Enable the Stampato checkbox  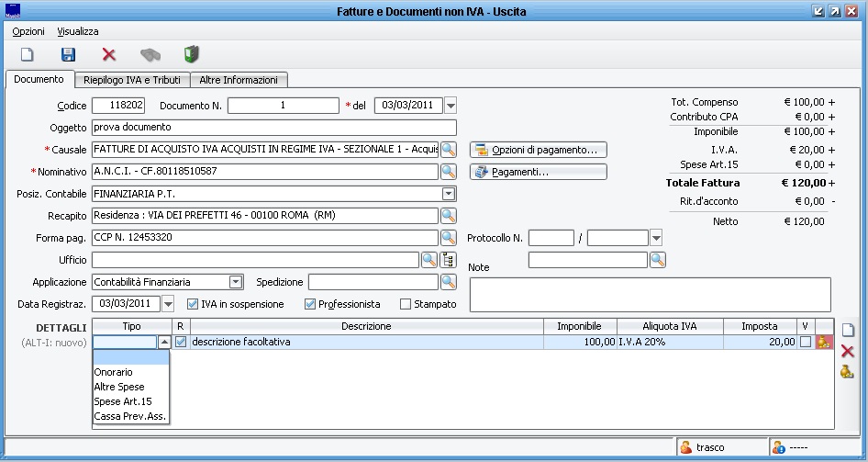pos(406,304)
